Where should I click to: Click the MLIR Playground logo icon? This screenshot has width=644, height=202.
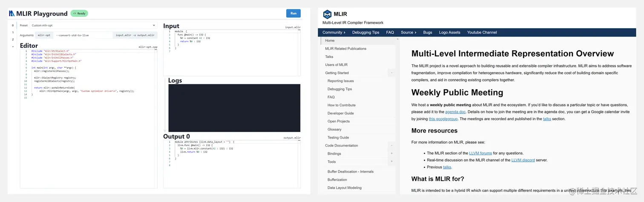[12, 14]
